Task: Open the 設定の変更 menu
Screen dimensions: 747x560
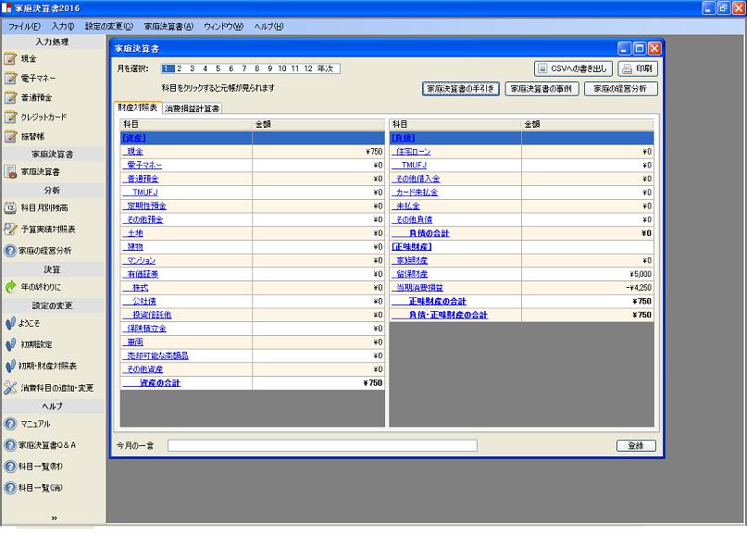Action: click(x=108, y=27)
